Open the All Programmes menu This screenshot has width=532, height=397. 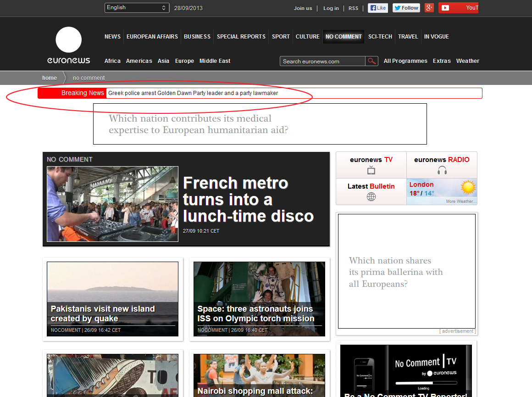[x=405, y=61]
